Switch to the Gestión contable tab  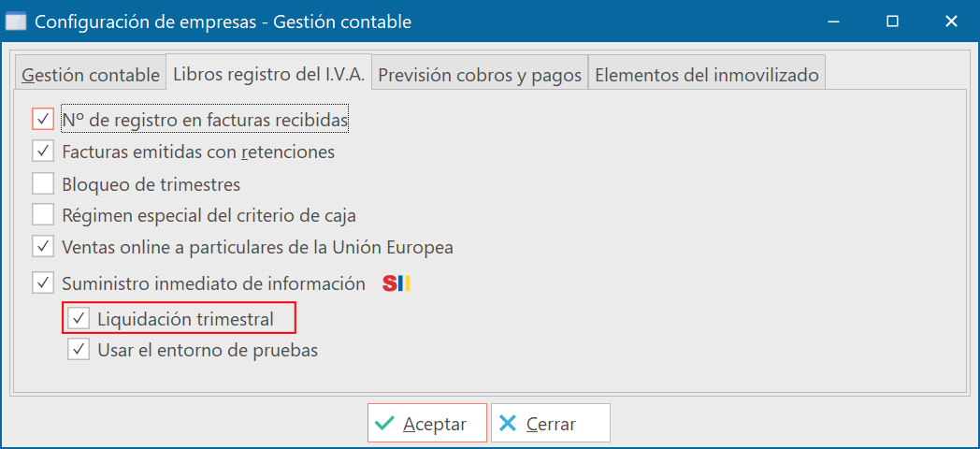(x=91, y=75)
